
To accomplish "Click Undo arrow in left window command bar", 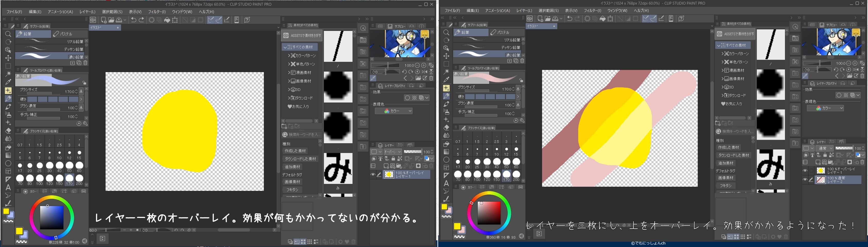I will click(x=133, y=20).
